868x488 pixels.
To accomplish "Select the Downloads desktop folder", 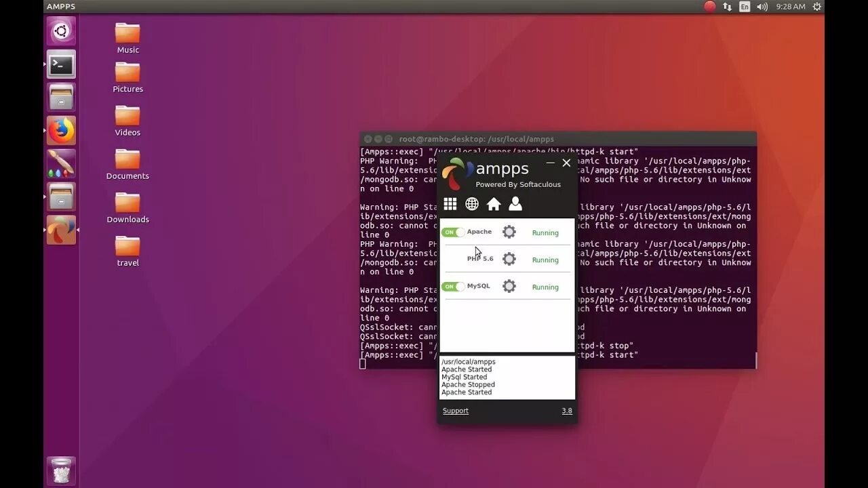I will click(x=127, y=207).
